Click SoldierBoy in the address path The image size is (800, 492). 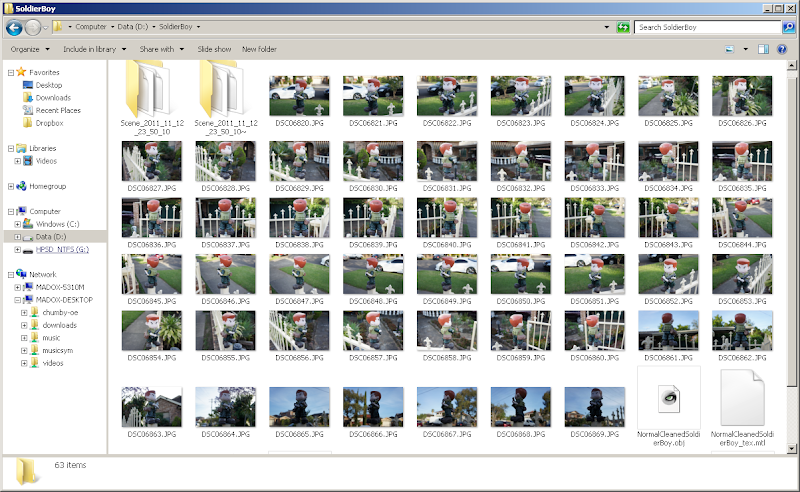point(176,27)
